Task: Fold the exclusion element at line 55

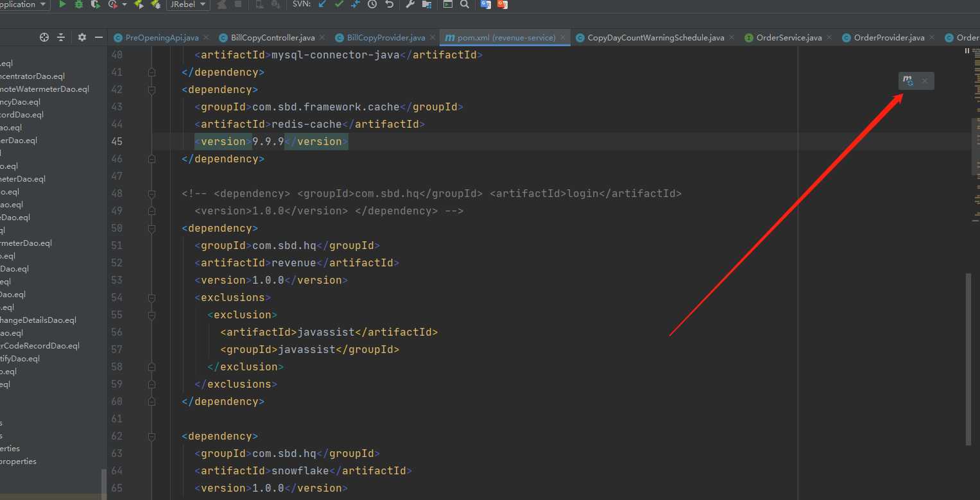Action: (151, 315)
